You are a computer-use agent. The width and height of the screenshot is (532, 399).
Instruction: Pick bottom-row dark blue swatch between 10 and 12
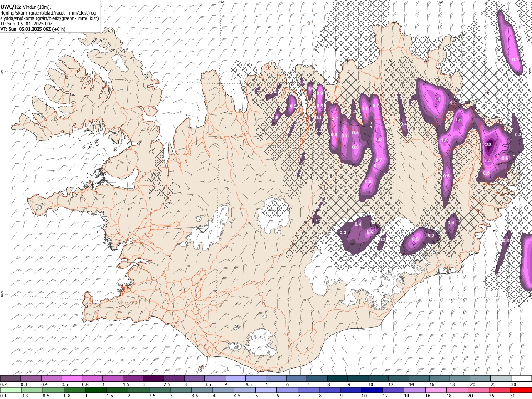pos(372,390)
